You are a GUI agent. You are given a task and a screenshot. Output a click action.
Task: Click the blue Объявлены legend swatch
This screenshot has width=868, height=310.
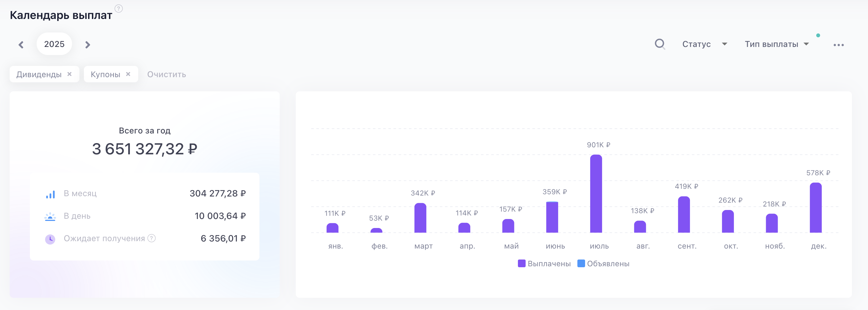point(581,263)
